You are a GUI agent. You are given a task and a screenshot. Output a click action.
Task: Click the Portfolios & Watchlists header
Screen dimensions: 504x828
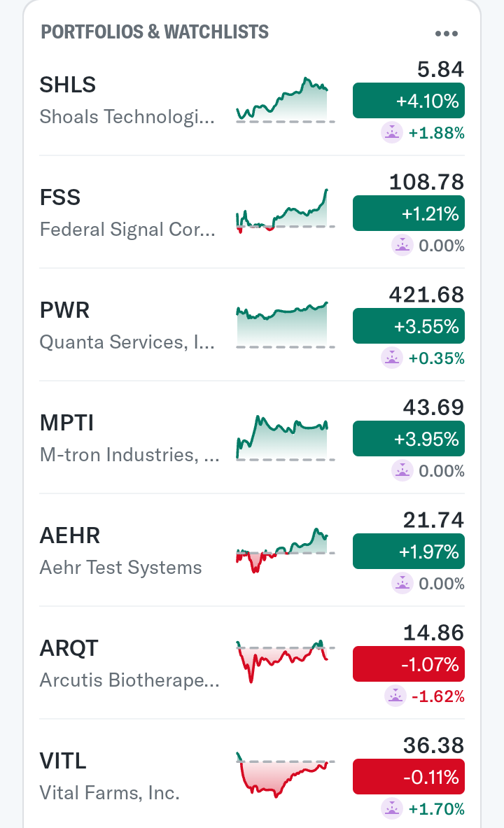(x=155, y=32)
